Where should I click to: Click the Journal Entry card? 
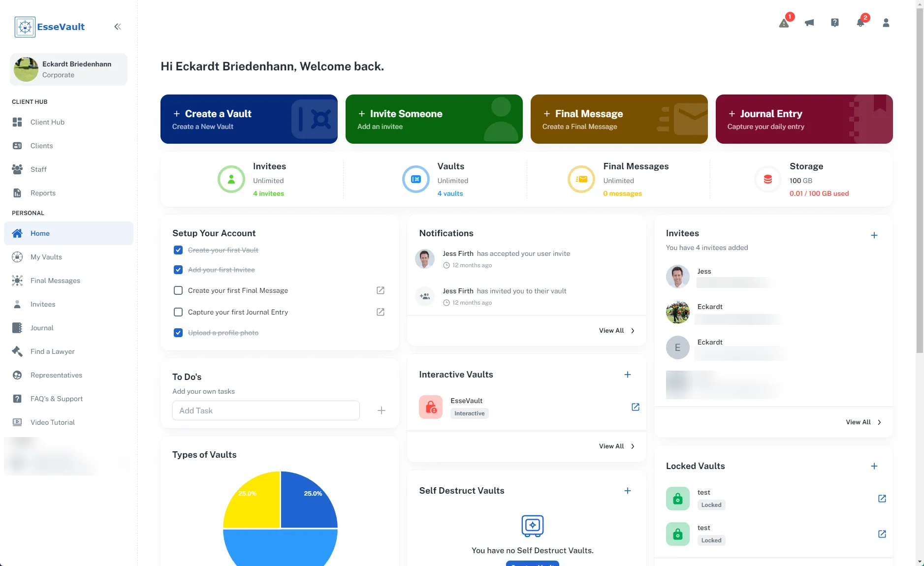tap(804, 119)
